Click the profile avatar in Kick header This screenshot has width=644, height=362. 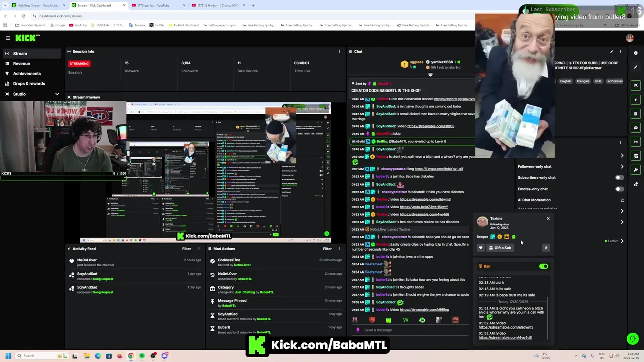(x=630, y=38)
